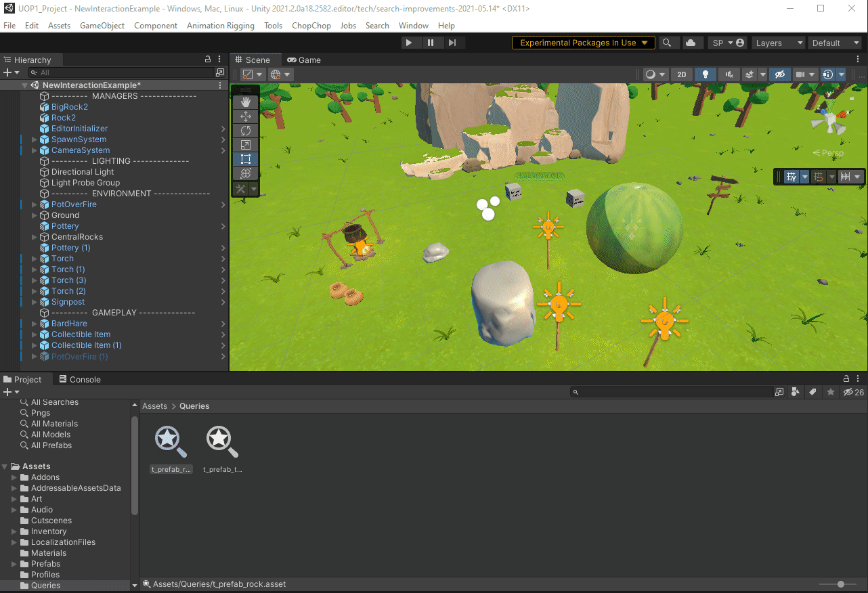Image resolution: width=868 pixels, height=593 pixels.
Task: Select the Scale tool in scene toolbar
Action: pyautogui.click(x=245, y=145)
